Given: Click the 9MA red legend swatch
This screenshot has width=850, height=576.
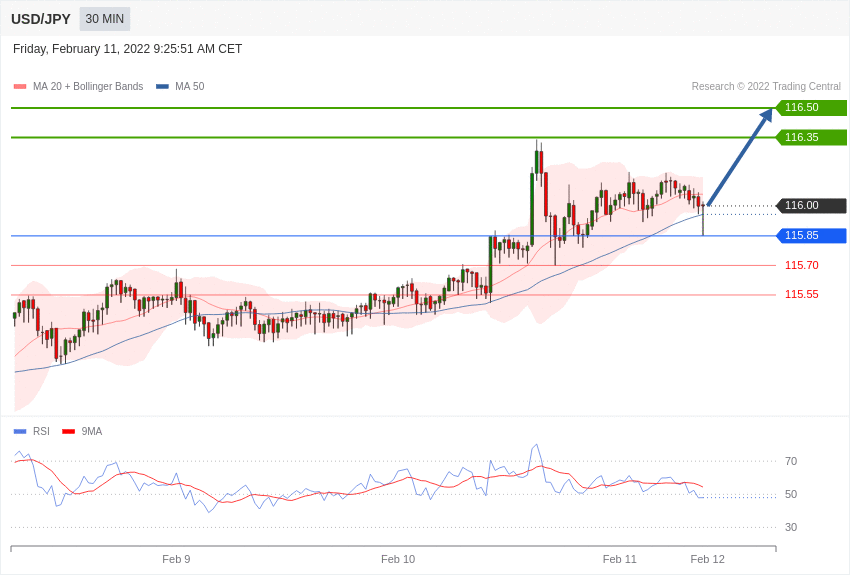Looking at the screenshot, I should tap(68, 431).
